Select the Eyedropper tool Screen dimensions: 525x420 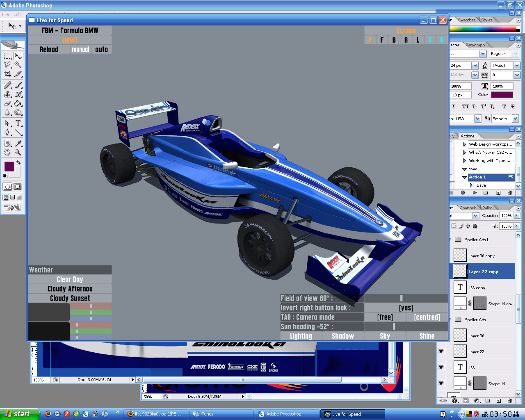click(x=18, y=143)
